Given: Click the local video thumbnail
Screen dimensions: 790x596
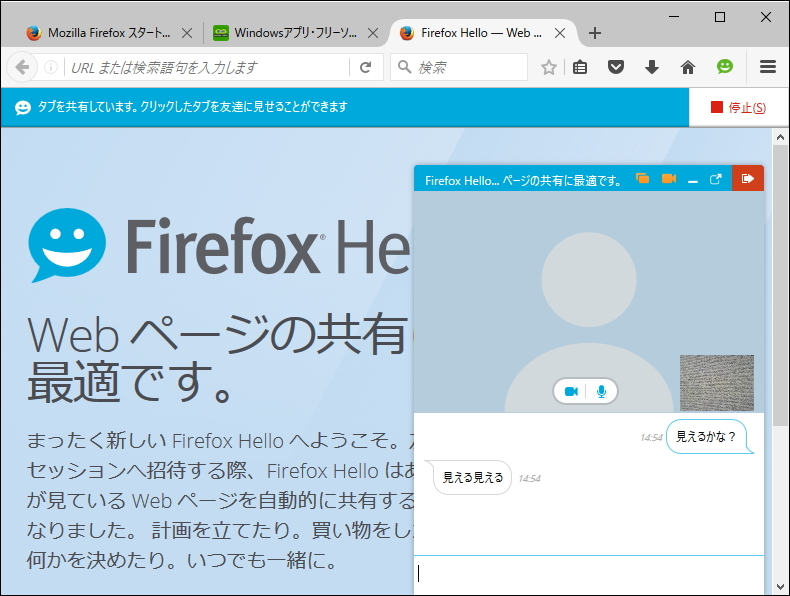Looking at the screenshot, I should tap(716, 382).
